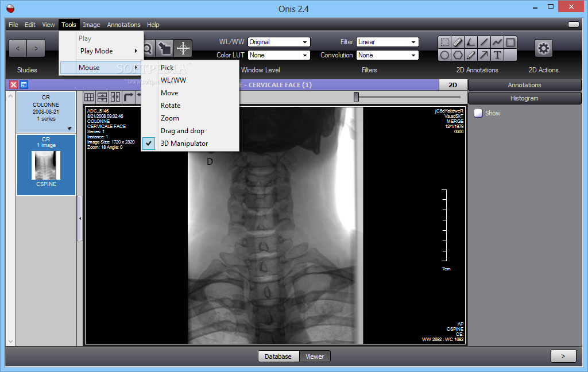
Task: Click the slider handle above the image
Action: (356, 97)
